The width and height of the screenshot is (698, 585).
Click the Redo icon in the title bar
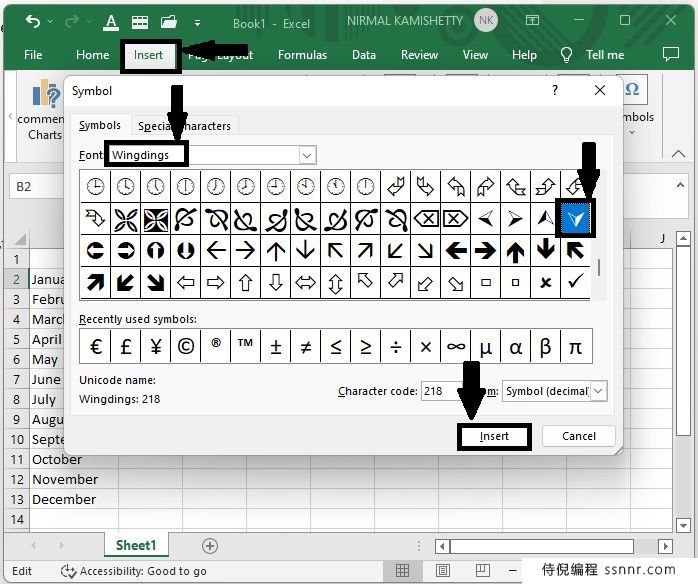tap(72, 21)
